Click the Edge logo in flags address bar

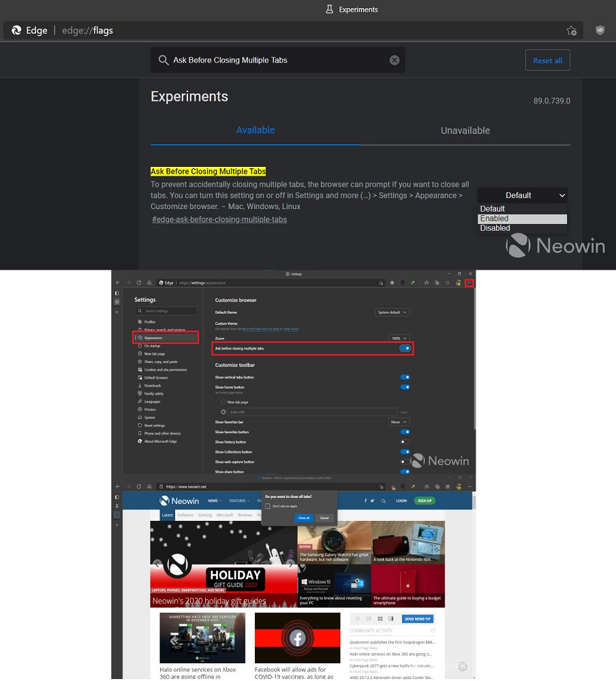tap(16, 31)
